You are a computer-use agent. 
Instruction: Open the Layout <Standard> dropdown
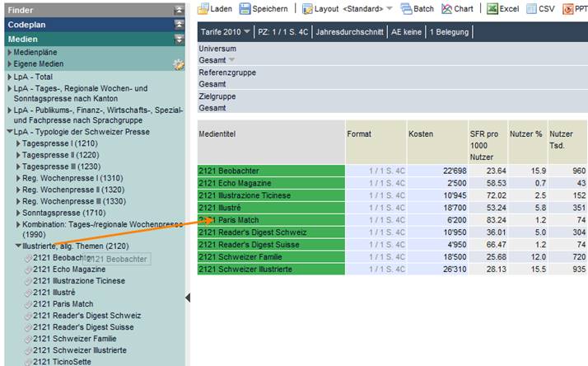[390, 8]
